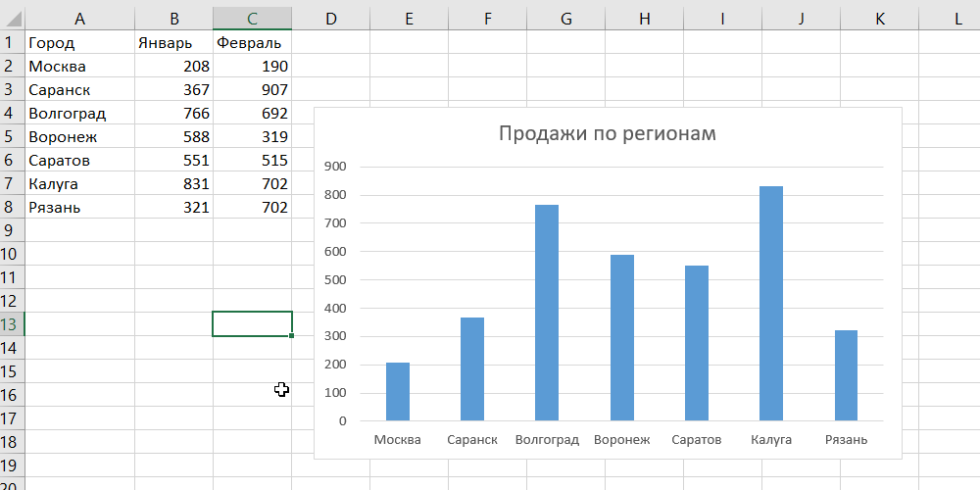The height and width of the screenshot is (490, 980).
Task: Click the Рязань bar in the chart
Action: coord(846,375)
